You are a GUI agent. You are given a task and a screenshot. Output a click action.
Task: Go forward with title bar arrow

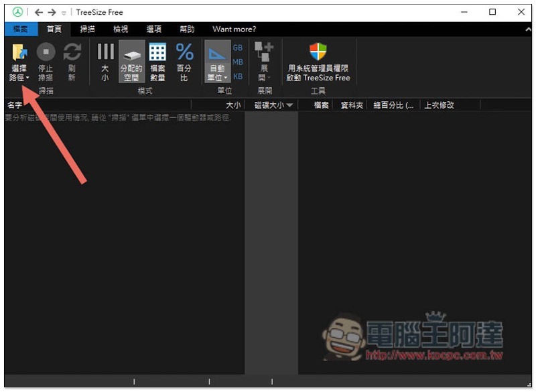52,13
